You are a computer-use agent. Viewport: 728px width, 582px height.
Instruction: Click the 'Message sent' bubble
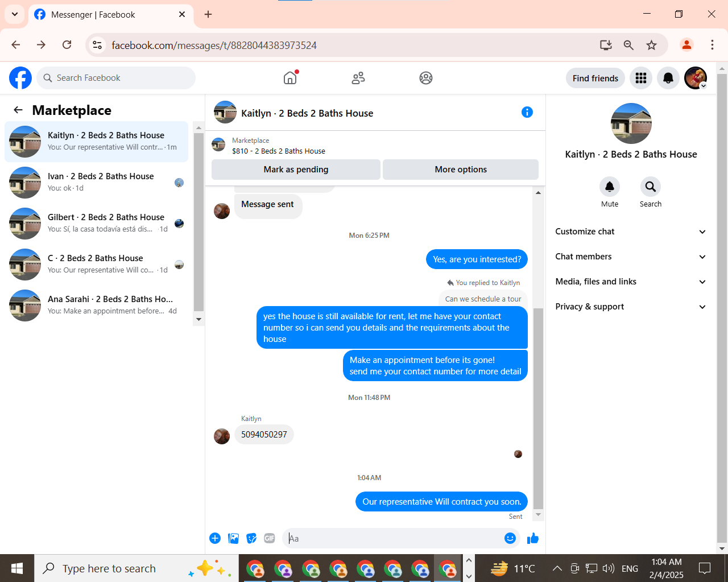point(268,205)
